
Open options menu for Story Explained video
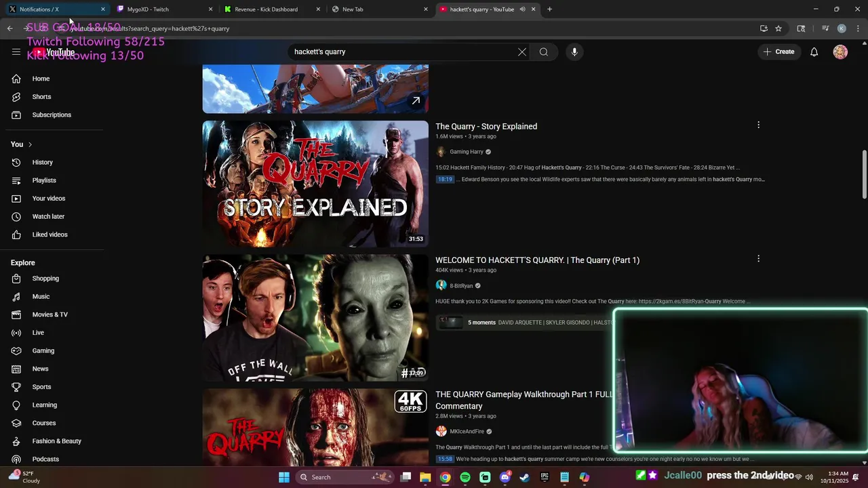tap(758, 125)
